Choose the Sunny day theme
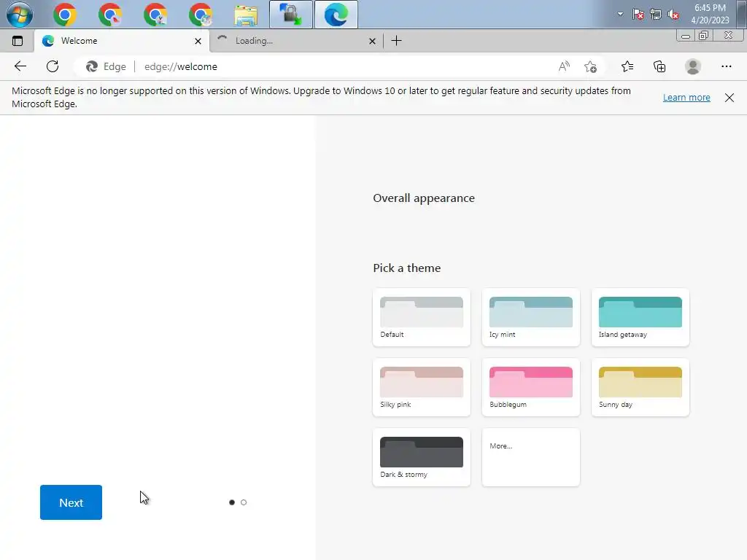747x560 pixels. point(640,387)
